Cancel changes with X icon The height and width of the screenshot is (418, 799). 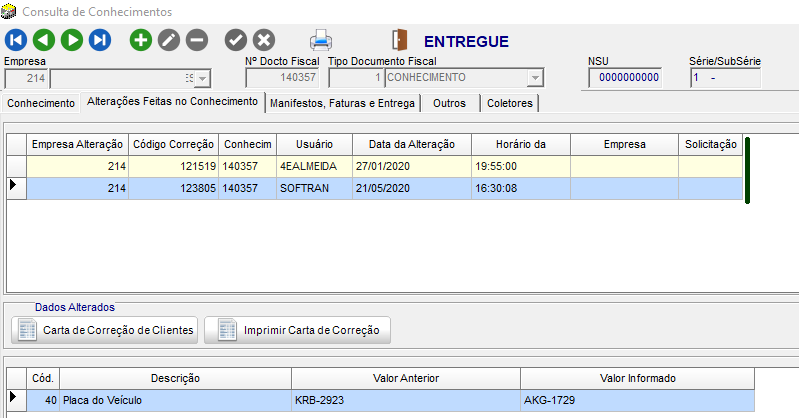pos(264,40)
